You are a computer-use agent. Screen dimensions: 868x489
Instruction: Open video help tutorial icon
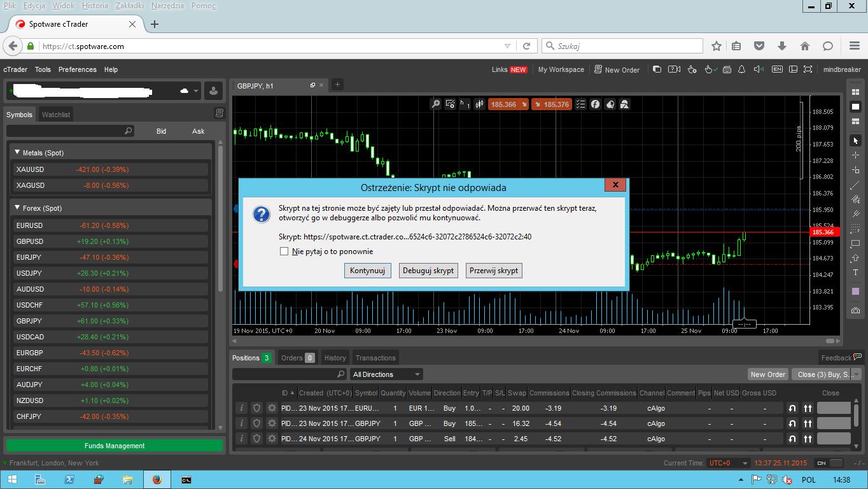coord(674,69)
